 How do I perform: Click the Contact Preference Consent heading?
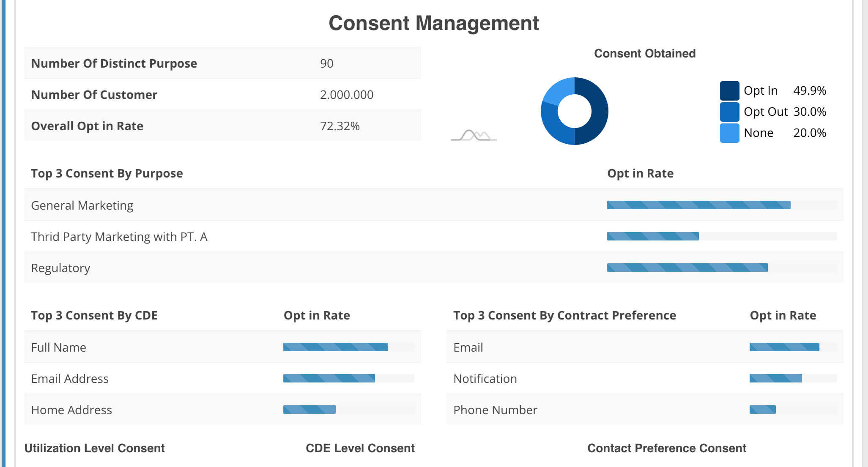667,448
